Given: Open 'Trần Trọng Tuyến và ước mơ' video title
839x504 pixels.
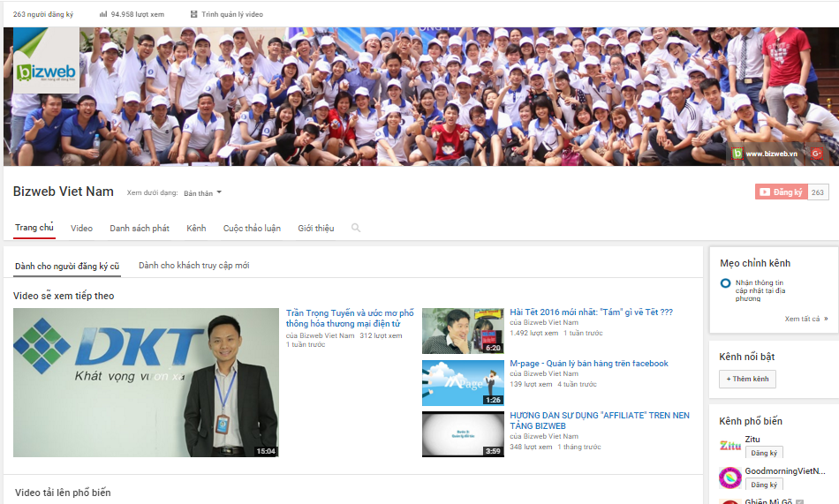Looking at the screenshot, I should (x=350, y=319).
